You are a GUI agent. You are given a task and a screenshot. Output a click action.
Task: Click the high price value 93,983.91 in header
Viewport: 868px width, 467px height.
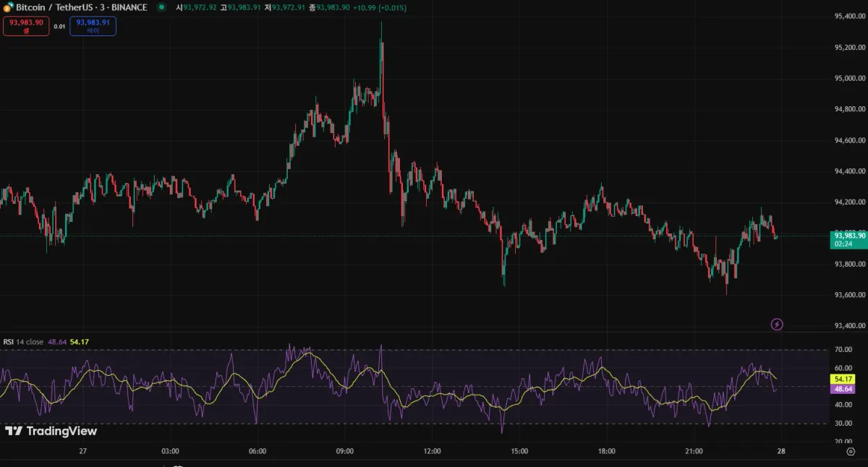coord(244,7)
